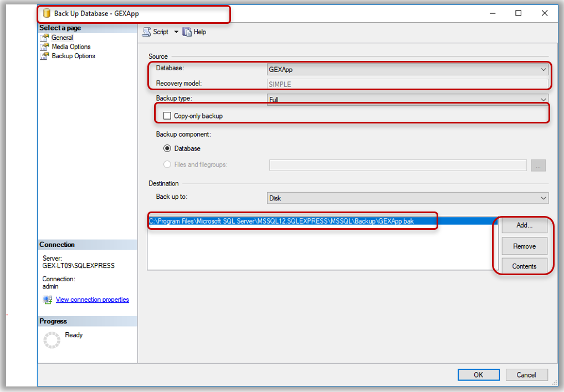Click the Add... button
Viewport: 564px width, 392px height.
tap(525, 225)
